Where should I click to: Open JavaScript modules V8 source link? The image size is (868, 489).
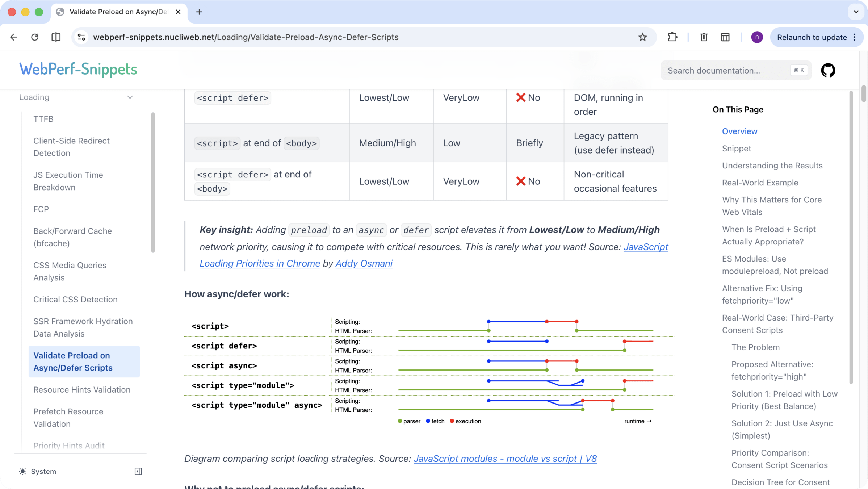(x=505, y=458)
